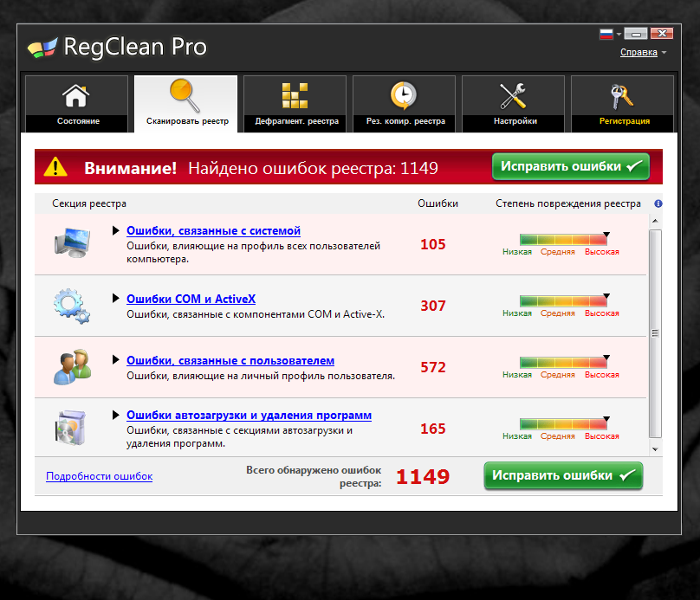Click the house icon on Состояние tab
Image resolution: width=700 pixels, height=600 pixels.
(78, 94)
